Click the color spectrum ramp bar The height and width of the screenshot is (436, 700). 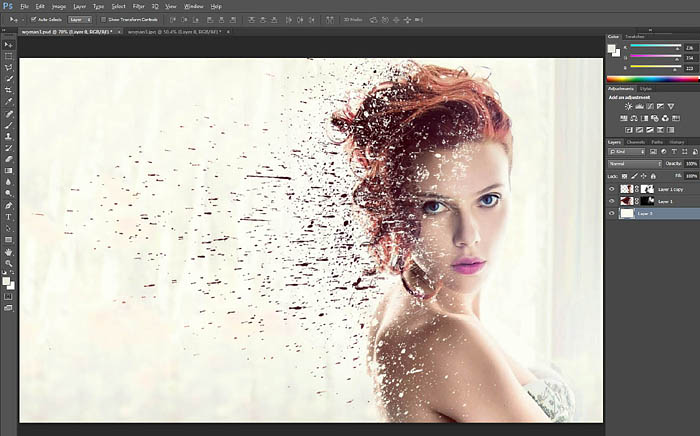[x=652, y=78]
